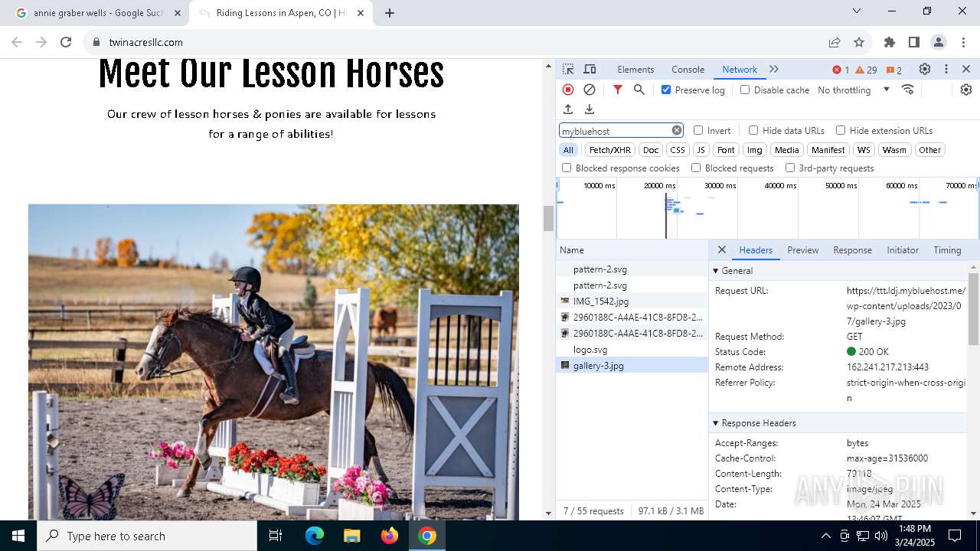Show hidden system tray icons
The height and width of the screenshot is (551, 980).
tap(825, 536)
